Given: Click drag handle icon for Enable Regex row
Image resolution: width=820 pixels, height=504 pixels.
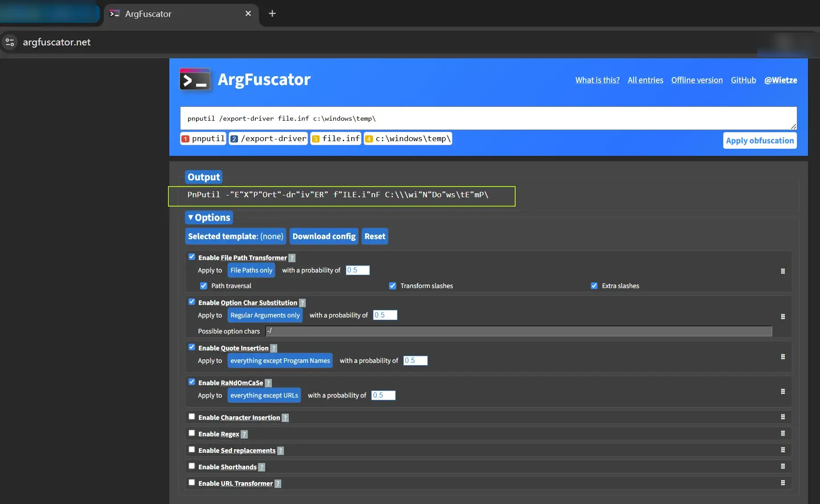Looking at the screenshot, I should [x=783, y=433].
